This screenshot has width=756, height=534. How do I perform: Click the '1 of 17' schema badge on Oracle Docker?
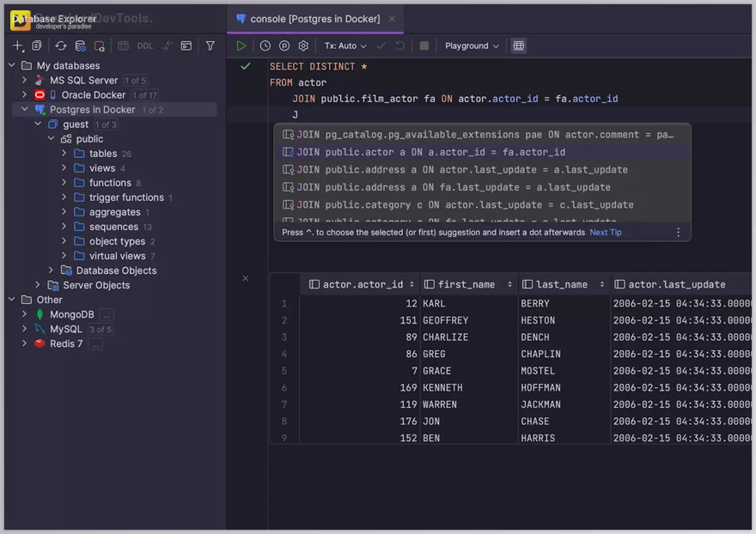tap(144, 95)
